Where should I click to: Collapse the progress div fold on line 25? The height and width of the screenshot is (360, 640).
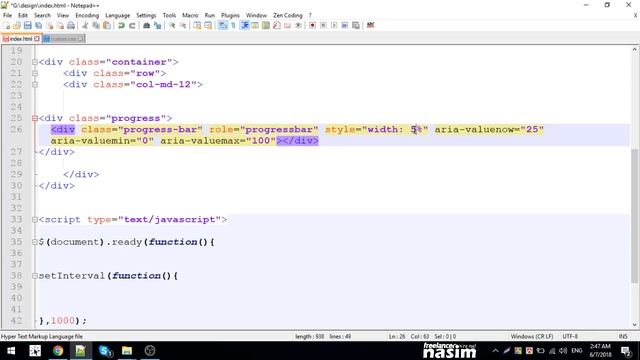point(35,118)
